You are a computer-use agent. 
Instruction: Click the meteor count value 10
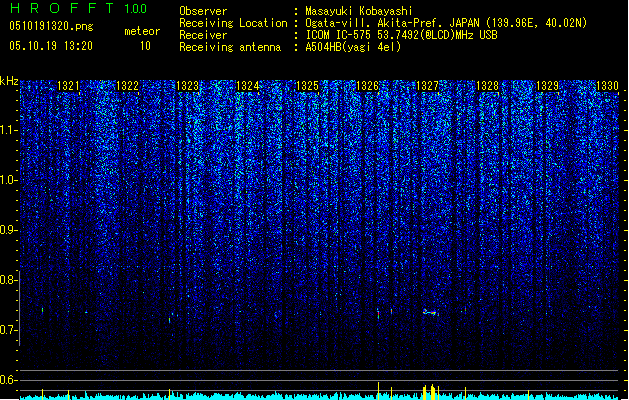[x=145, y=46]
